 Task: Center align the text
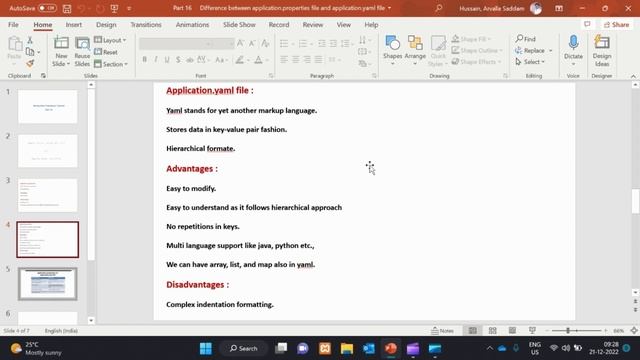[296, 60]
